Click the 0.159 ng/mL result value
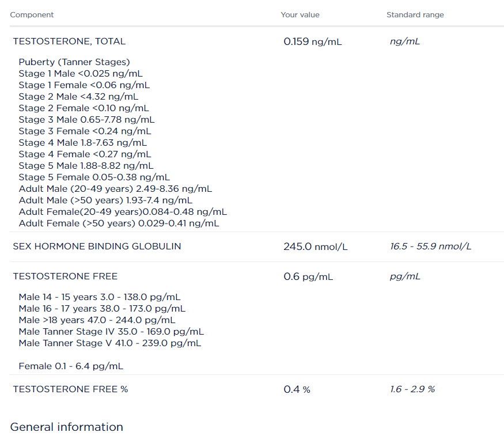Screen dimensions: 504x436 tap(312, 42)
